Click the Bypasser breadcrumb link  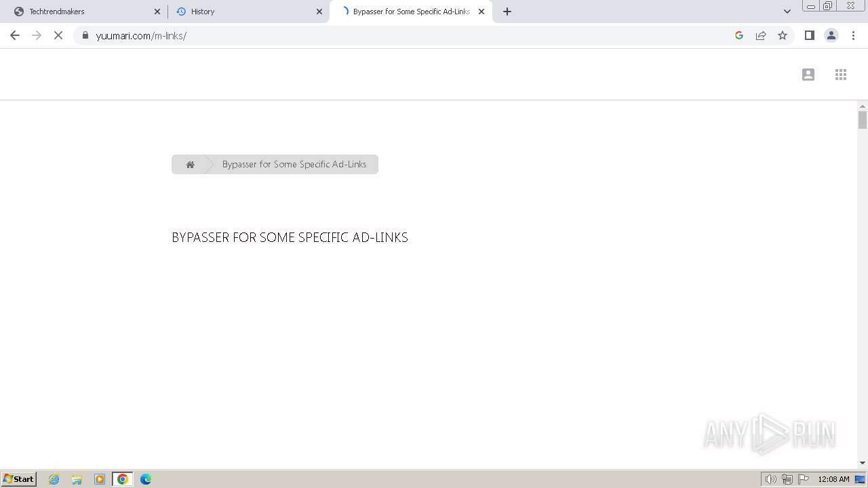[x=294, y=164]
